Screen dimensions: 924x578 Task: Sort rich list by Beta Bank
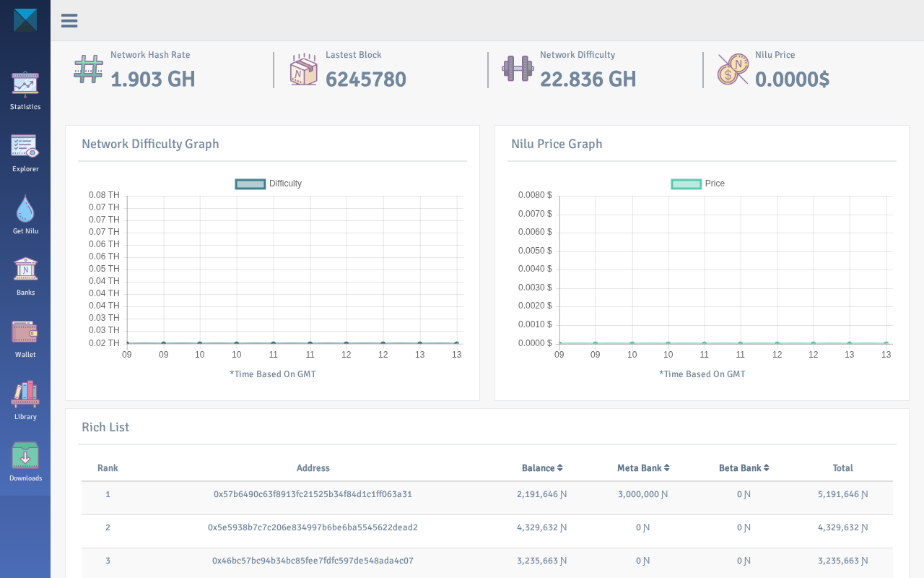pyautogui.click(x=744, y=468)
